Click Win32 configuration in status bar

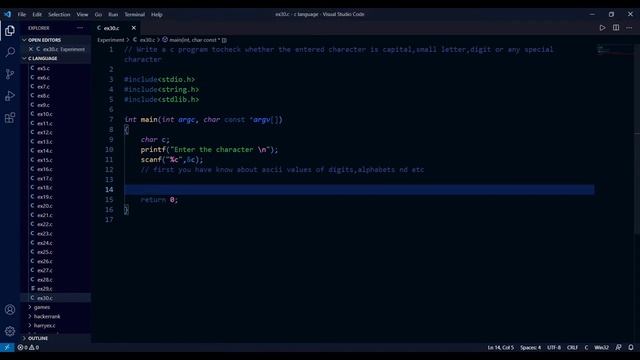pyautogui.click(x=601, y=347)
